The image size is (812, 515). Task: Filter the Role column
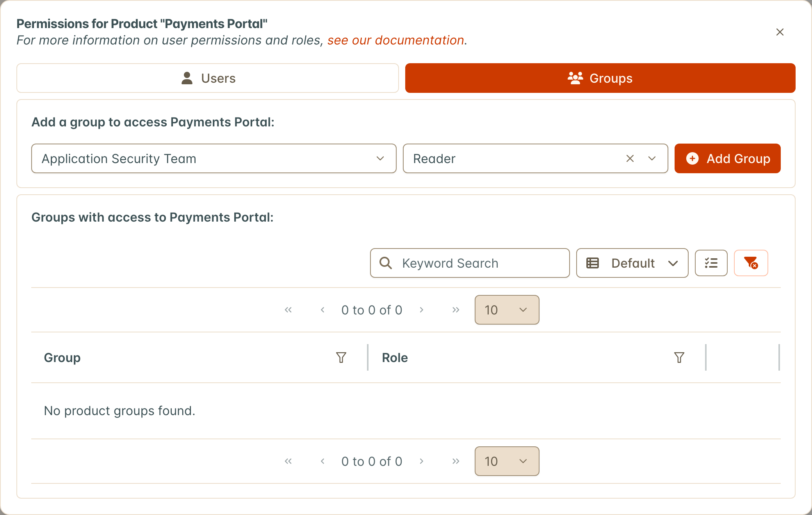tap(679, 357)
